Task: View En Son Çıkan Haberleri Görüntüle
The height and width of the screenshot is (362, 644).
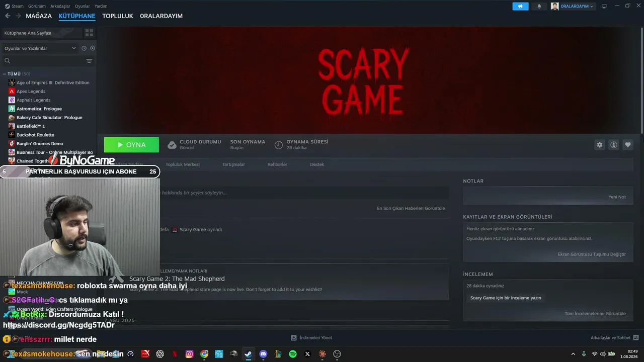Action: (411, 208)
